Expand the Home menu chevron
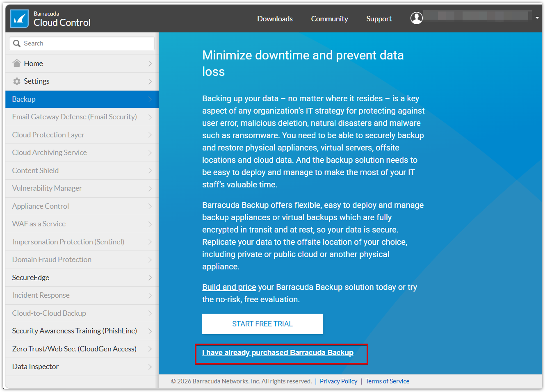This screenshot has width=545, height=392. coord(150,64)
